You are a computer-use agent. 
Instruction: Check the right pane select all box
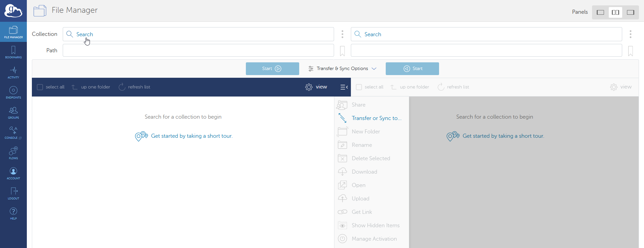pos(359,87)
